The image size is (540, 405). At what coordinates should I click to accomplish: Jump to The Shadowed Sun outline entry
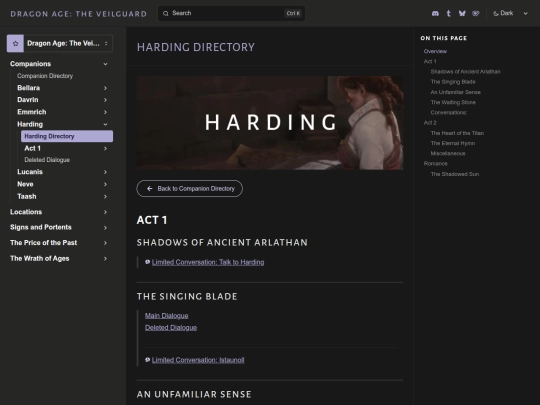(455, 174)
